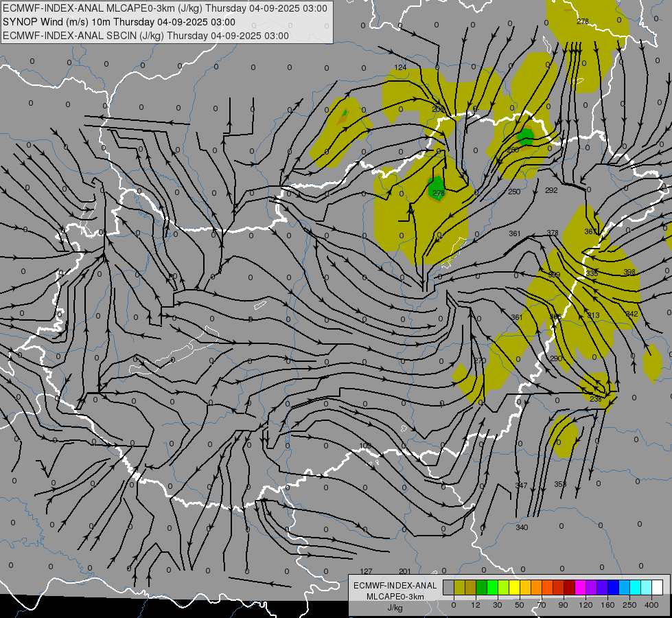Viewport: 672px width, 618px height.
Task: Click the map value 260
Action: click(x=513, y=150)
